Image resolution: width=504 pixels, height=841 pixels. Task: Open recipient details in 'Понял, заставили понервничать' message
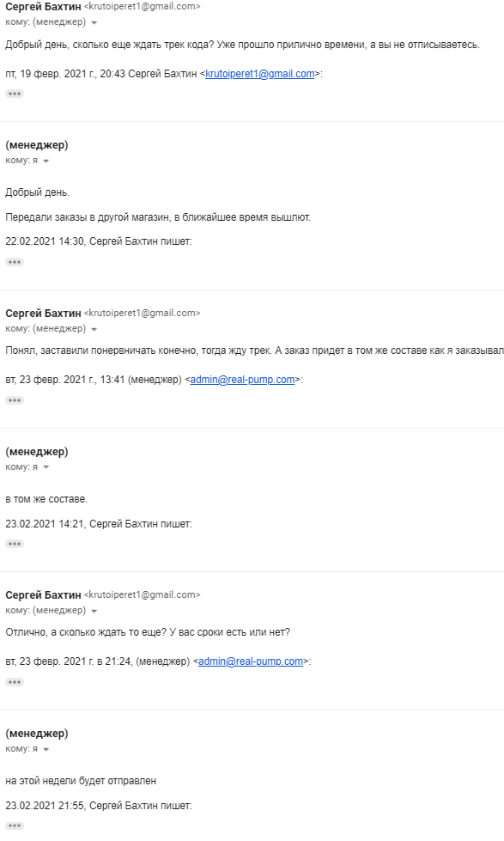[94, 329]
